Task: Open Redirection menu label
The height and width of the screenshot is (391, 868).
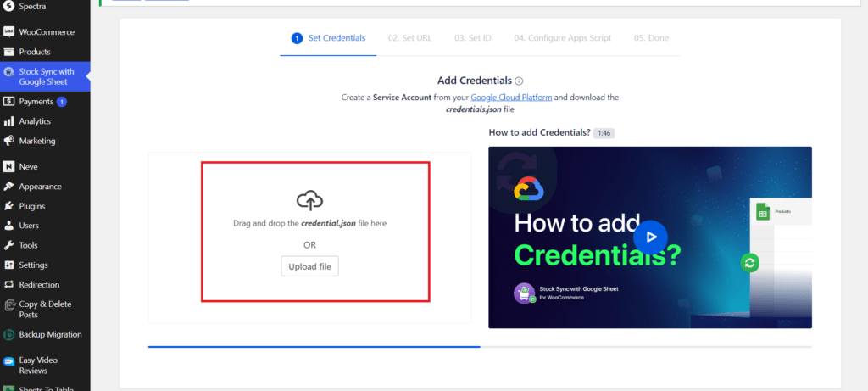Action: (39, 285)
